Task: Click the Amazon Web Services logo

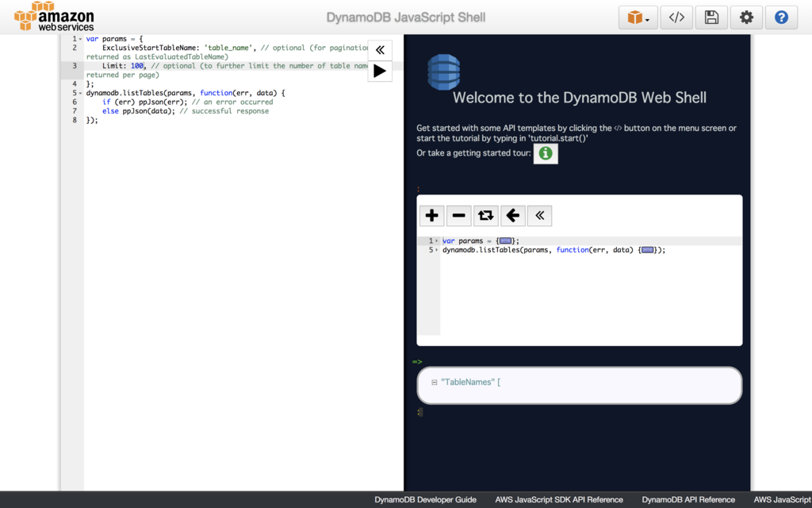Action: point(55,17)
